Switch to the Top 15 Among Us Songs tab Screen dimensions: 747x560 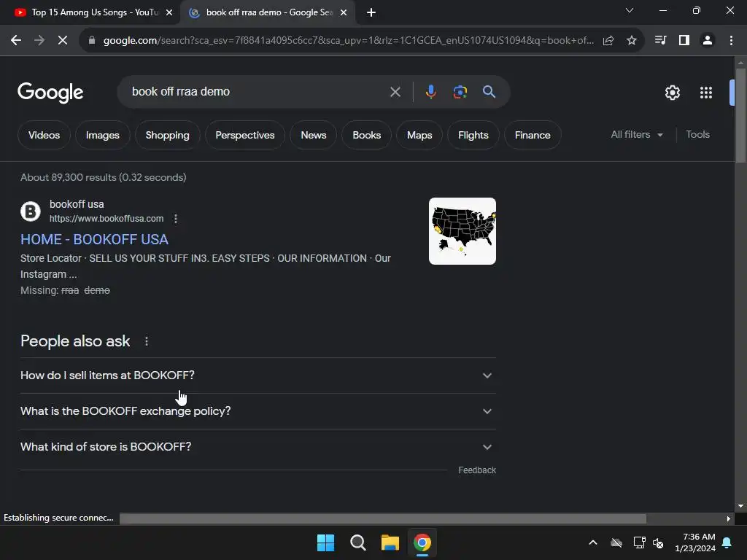point(90,13)
